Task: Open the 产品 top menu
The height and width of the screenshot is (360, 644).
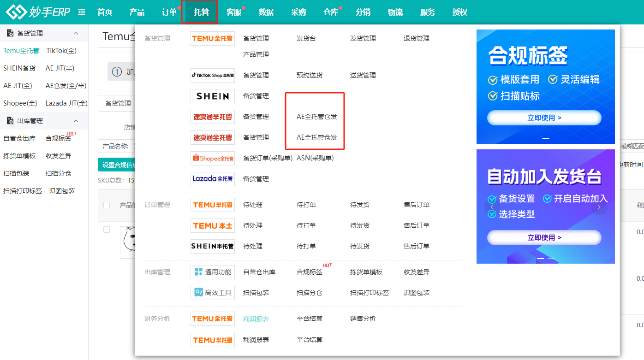Action: pos(137,12)
